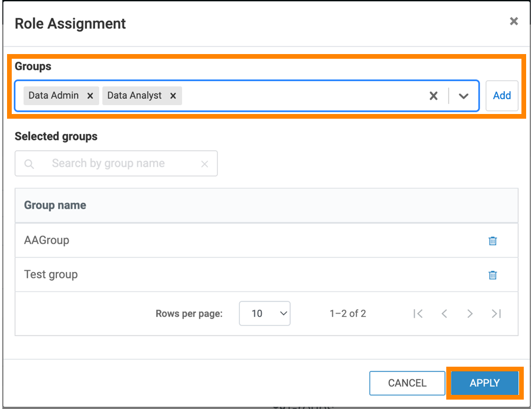Screen dimensions: 532x409
Task: Remove the Data Analyst chip
Action: coord(173,96)
